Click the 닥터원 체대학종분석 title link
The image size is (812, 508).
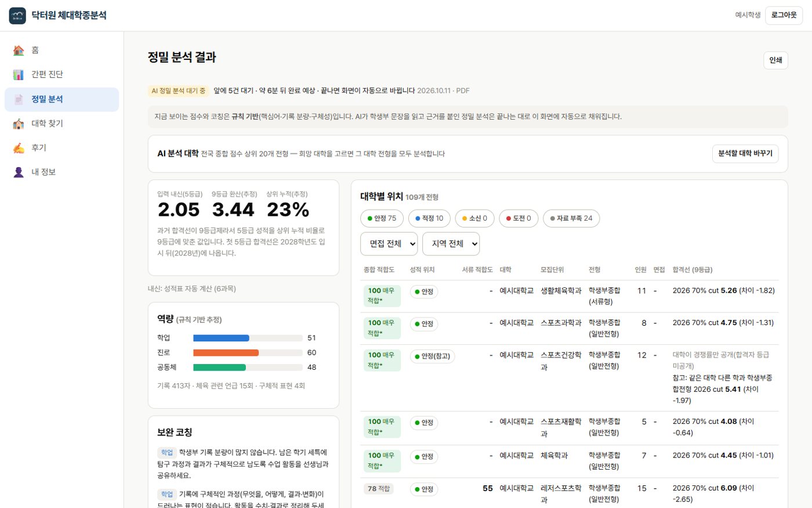(x=69, y=16)
